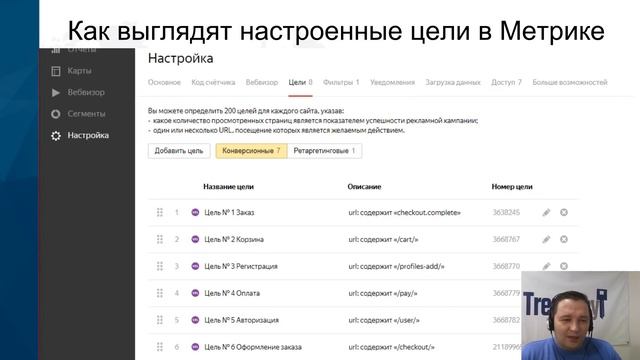Screen dimensions: 640x360
Task: Click goal name Цель № 6 Оформление заказа
Action: click(x=253, y=347)
